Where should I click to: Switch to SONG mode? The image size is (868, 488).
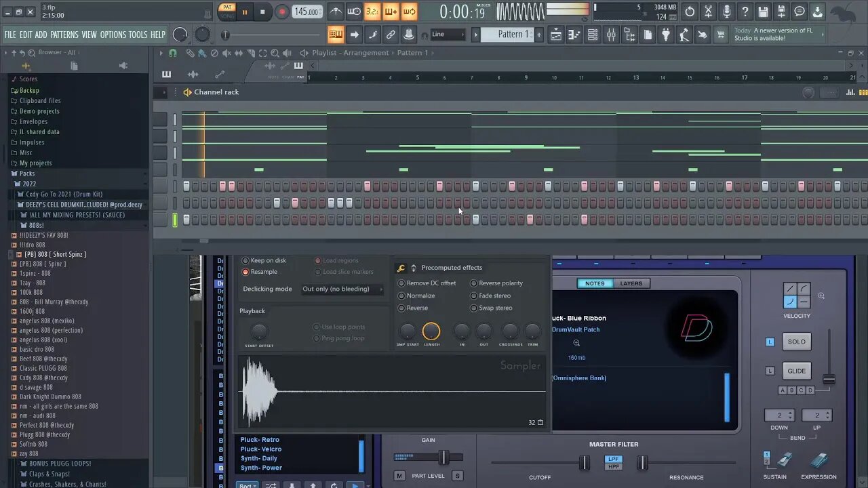pos(227,16)
